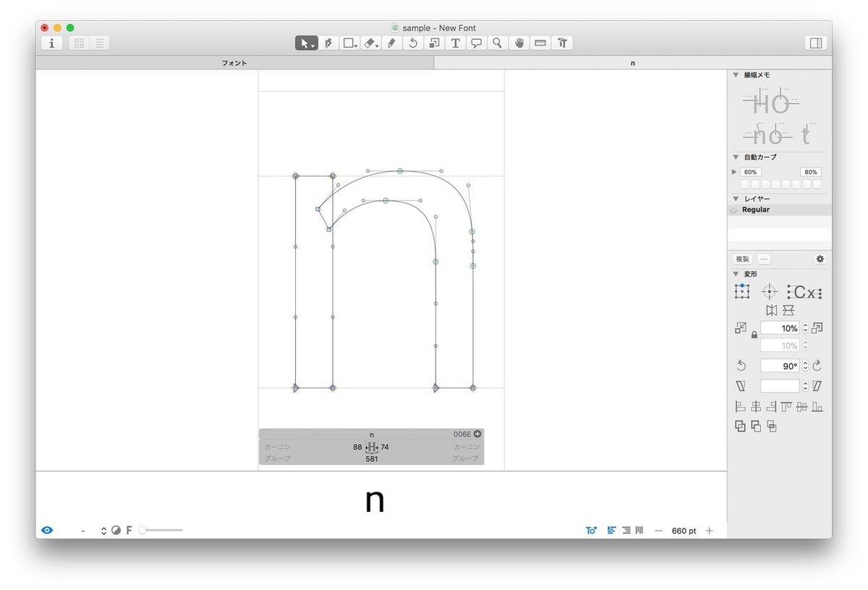
Task: Rotate counterclockwise by 90°
Action: pyautogui.click(x=741, y=366)
